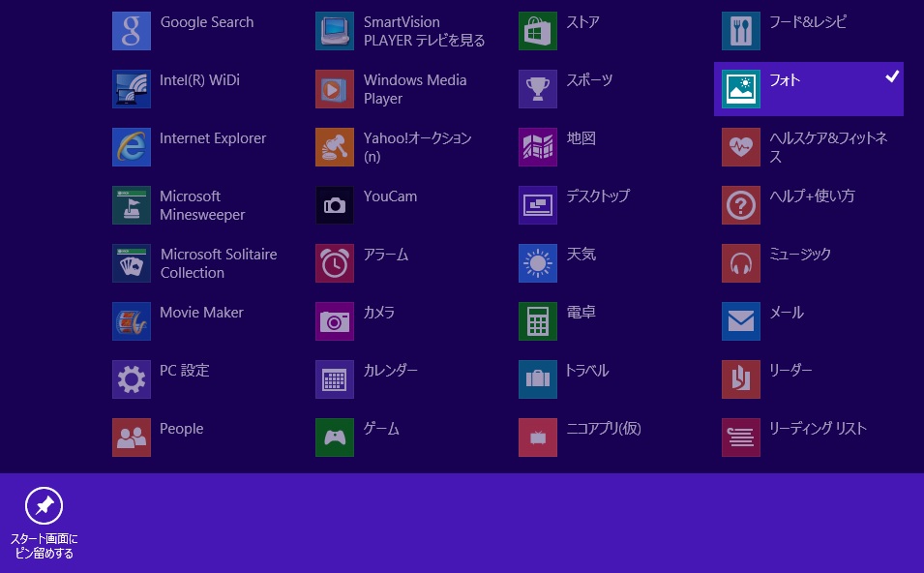Click the YouCam label
Image resolution: width=924 pixels, height=573 pixels.
[390, 196]
